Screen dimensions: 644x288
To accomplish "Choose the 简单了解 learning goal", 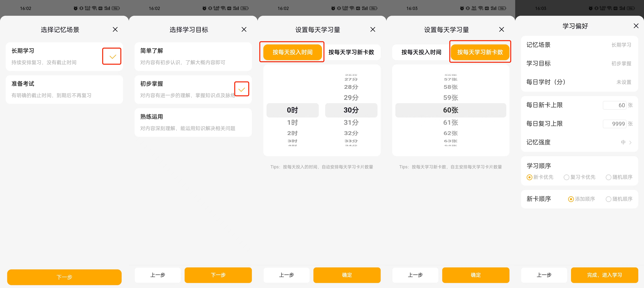I will (x=193, y=57).
